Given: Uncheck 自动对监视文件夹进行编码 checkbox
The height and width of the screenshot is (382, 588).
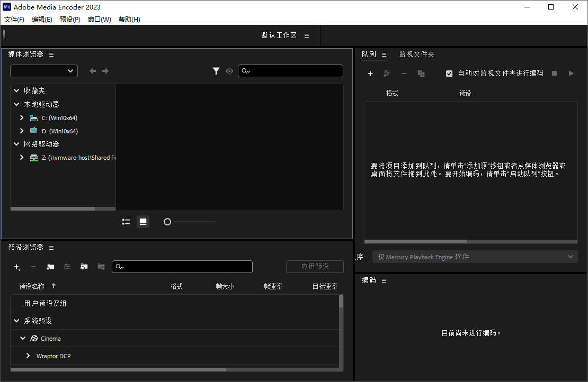Looking at the screenshot, I should 449,73.
